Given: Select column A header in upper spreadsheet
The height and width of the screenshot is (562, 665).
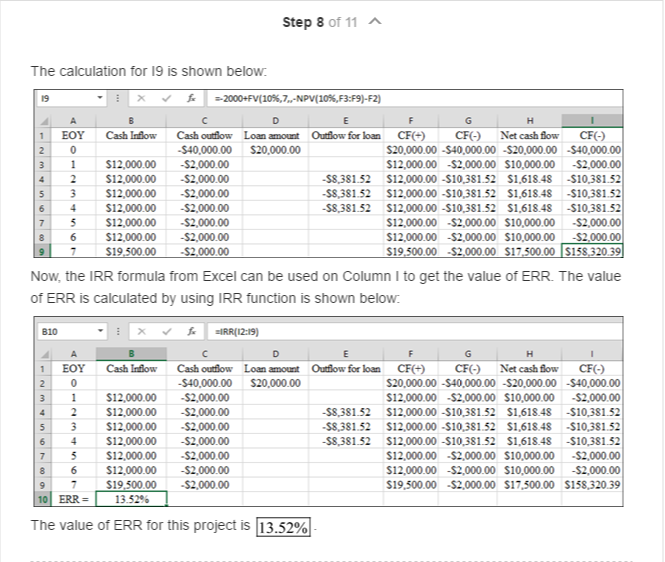Looking at the screenshot, I should [x=73, y=121].
